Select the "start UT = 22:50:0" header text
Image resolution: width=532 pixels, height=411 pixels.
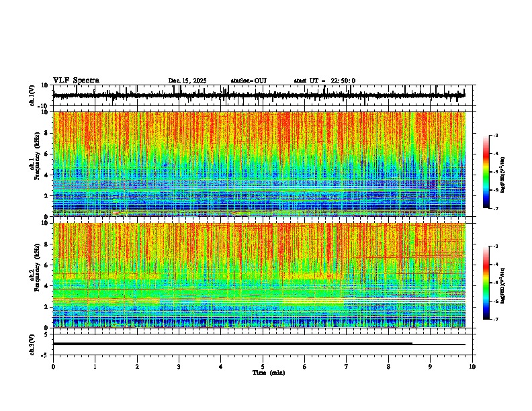pos(324,81)
